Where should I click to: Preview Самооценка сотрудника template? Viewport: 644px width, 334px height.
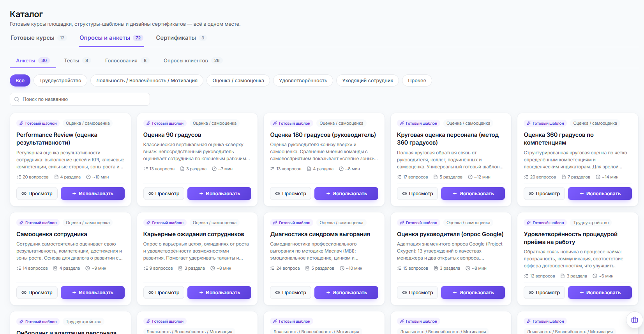[37, 293]
